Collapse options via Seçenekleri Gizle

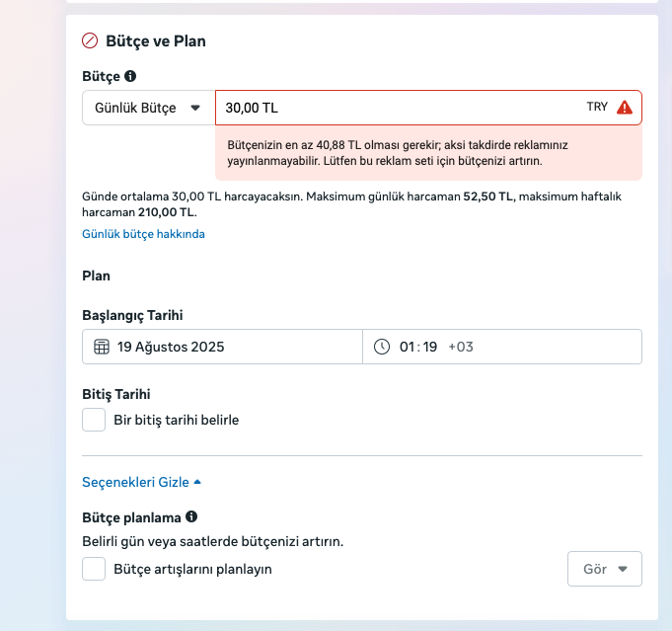pos(141,482)
